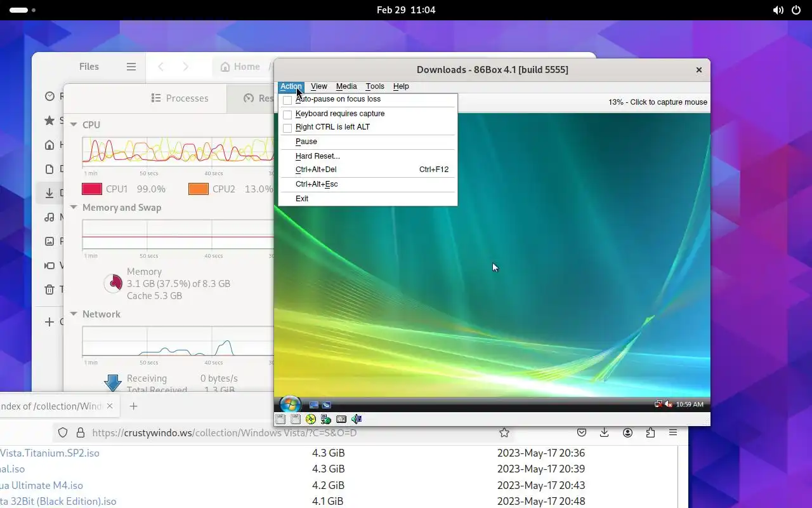
Task: Open Downloads arrow icon in Files sidebar
Action: (49, 193)
